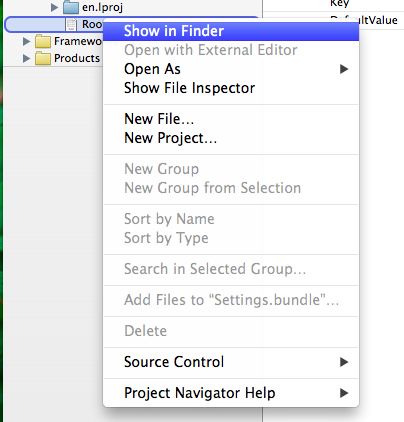Click the Open As submenu arrow
404x422 pixels.
(x=344, y=69)
